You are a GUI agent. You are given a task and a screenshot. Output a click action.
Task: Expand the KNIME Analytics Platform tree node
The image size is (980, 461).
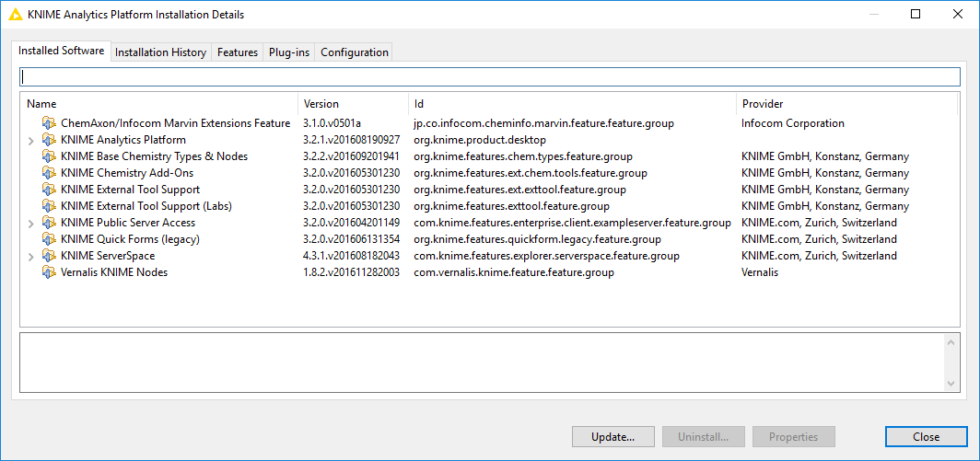[x=31, y=141]
